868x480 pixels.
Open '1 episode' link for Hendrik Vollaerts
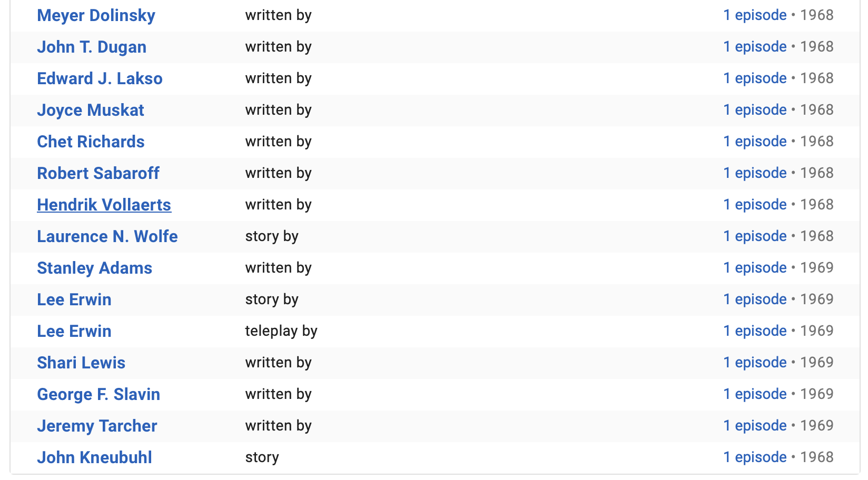[x=755, y=205]
